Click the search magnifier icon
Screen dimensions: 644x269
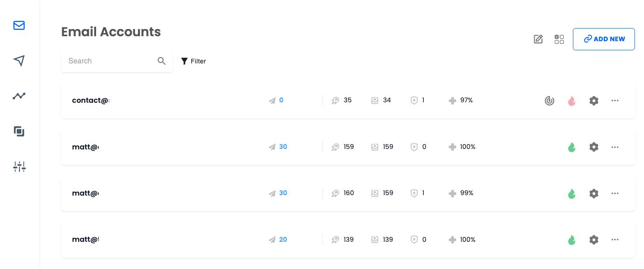click(x=162, y=61)
